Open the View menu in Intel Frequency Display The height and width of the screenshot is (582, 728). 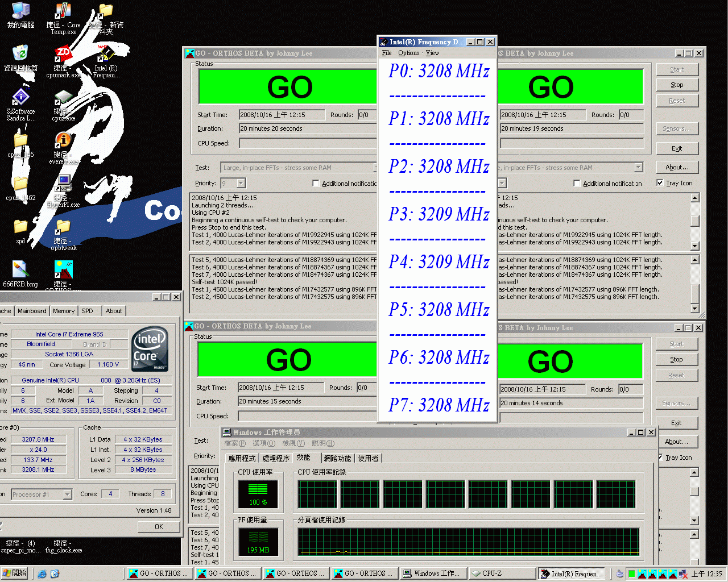[432, 53]
